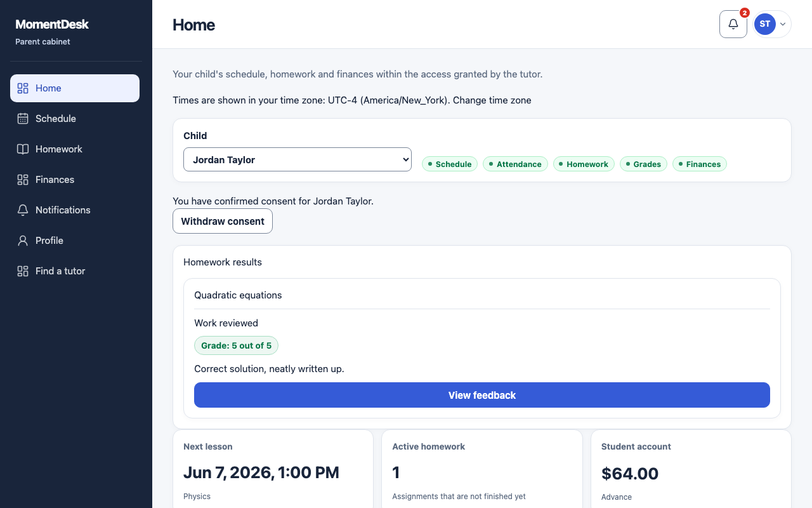Click the Homework results section heading

[x=223, y=262]
